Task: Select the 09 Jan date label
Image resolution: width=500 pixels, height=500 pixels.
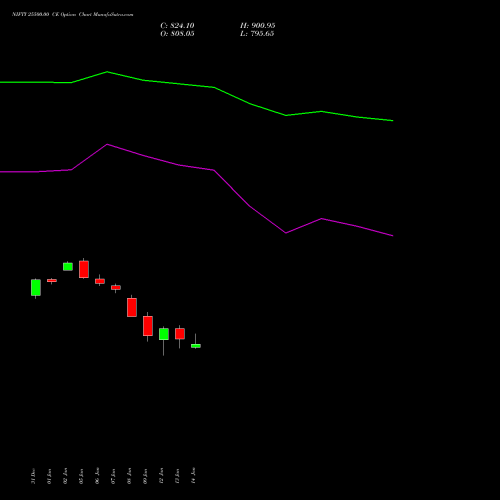Action: [x=145, y=476]
